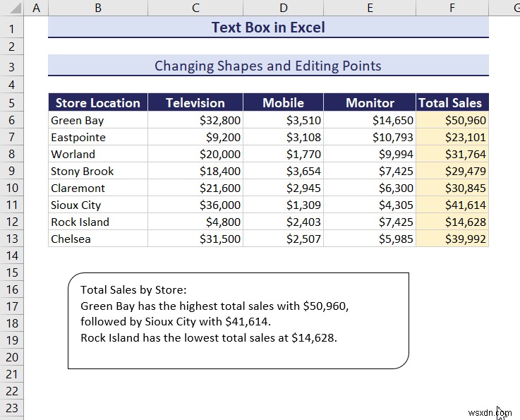Select the 'Stony Brook' cell
Image resolution: width=520 pixels, height=420 pixels.
98,171
